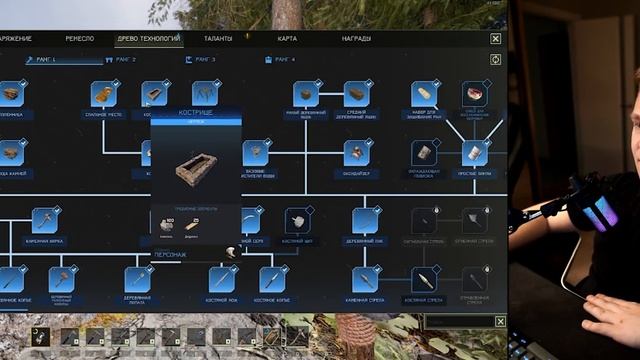Open the Награды tab
The width and height of the screenshot is (640, 360).
[356, 38]
